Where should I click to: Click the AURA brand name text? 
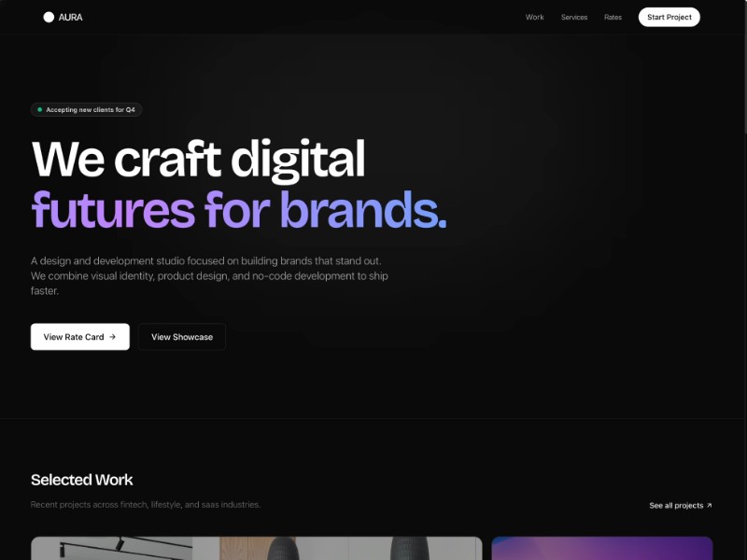(70, 17)
